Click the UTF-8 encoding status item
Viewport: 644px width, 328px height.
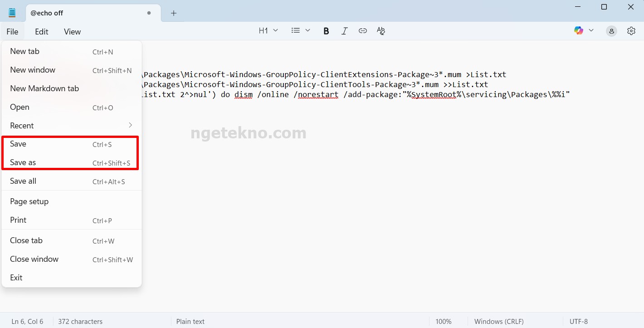coord(578,321)
